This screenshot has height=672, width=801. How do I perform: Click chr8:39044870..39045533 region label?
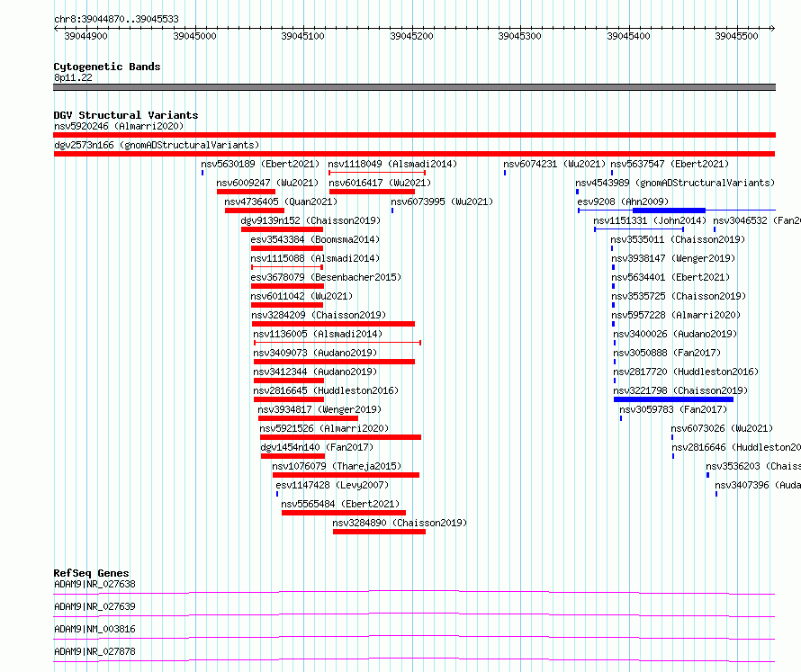click(x=116, y=19)
